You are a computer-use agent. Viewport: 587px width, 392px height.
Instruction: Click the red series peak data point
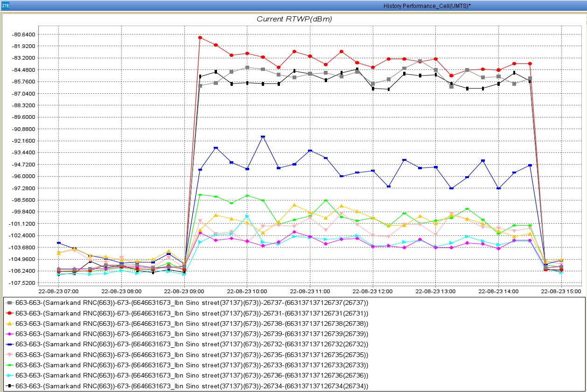click(x=200, y=37)
